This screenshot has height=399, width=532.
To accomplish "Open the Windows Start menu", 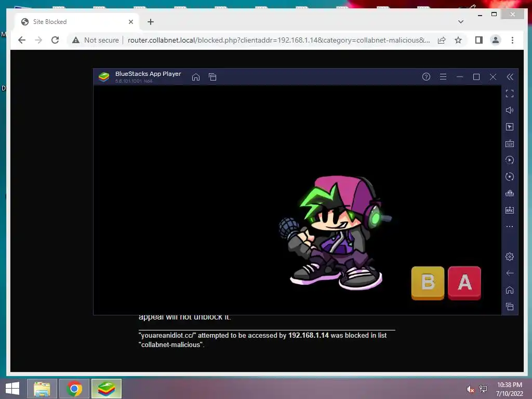I will (12, 389).
